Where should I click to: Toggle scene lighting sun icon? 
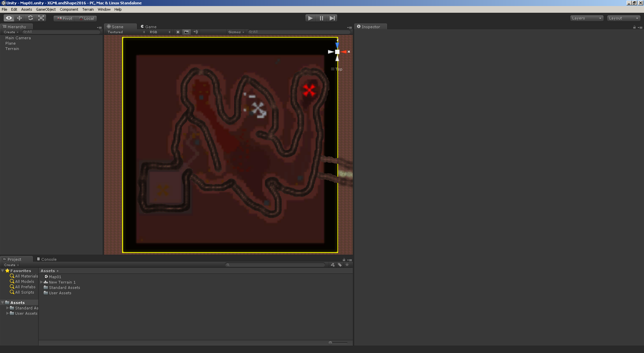[178, 32]
